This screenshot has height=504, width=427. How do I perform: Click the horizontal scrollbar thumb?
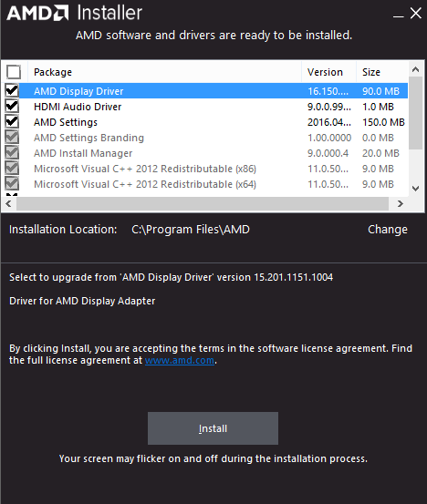point(203,203)
